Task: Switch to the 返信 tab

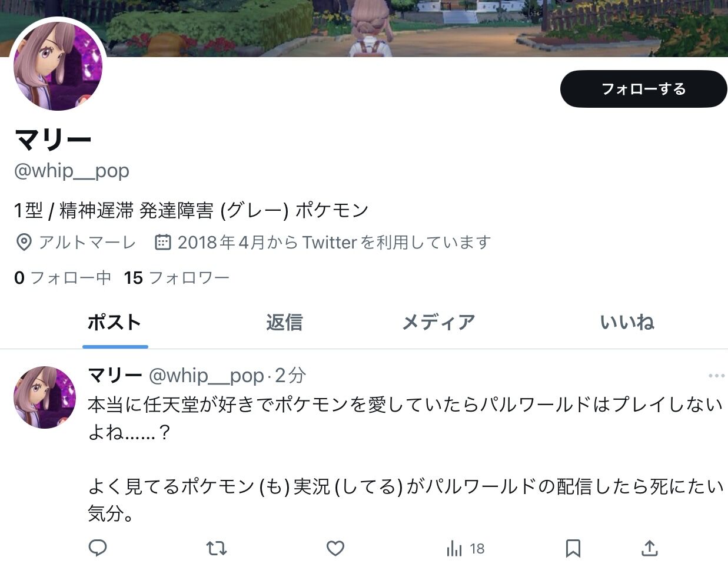Action: pos(284,322)
